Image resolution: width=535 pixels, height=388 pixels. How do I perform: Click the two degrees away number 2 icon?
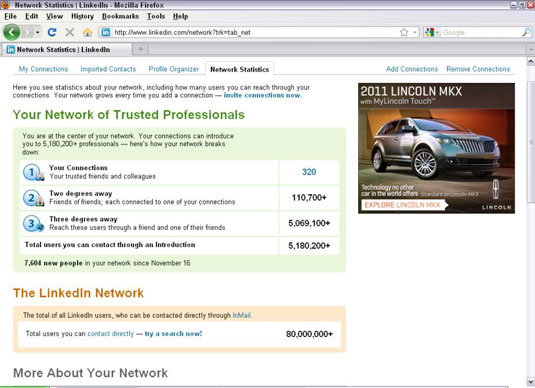point(33,198)
